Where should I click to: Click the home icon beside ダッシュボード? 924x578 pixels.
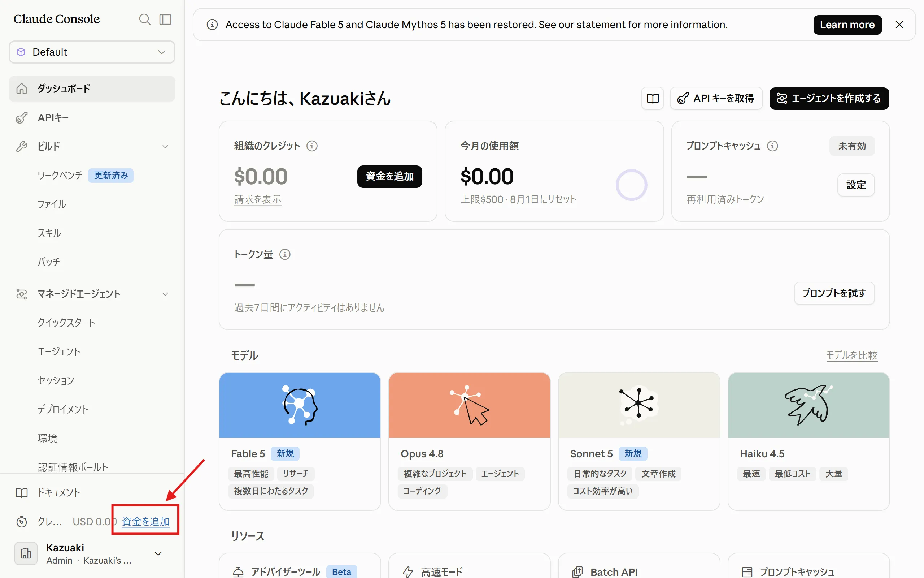click(x=22, y=89)
